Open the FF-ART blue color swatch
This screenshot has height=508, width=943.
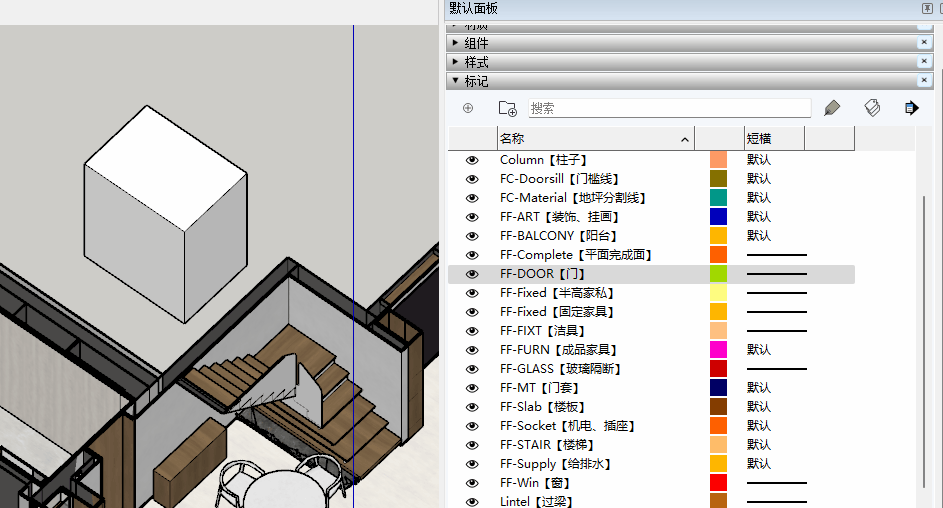point(718,217)
